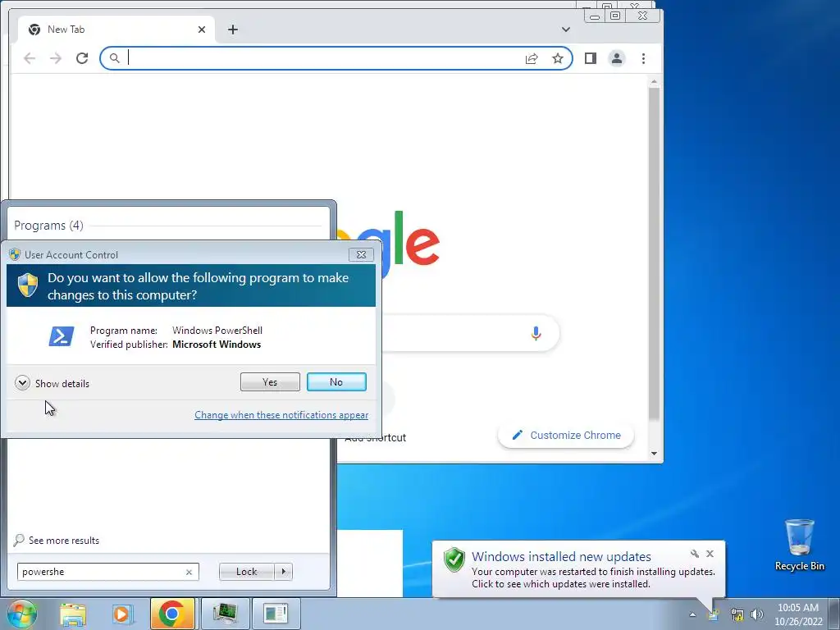Image resolution: width=840 pixels, height=630 pixels.
Task: Open the arrow menu beside Lock
Action: (x=283, y=572)
